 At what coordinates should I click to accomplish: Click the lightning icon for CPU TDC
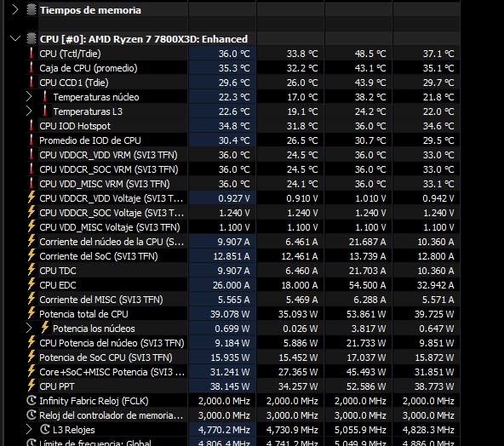click(x=31, y=270)
